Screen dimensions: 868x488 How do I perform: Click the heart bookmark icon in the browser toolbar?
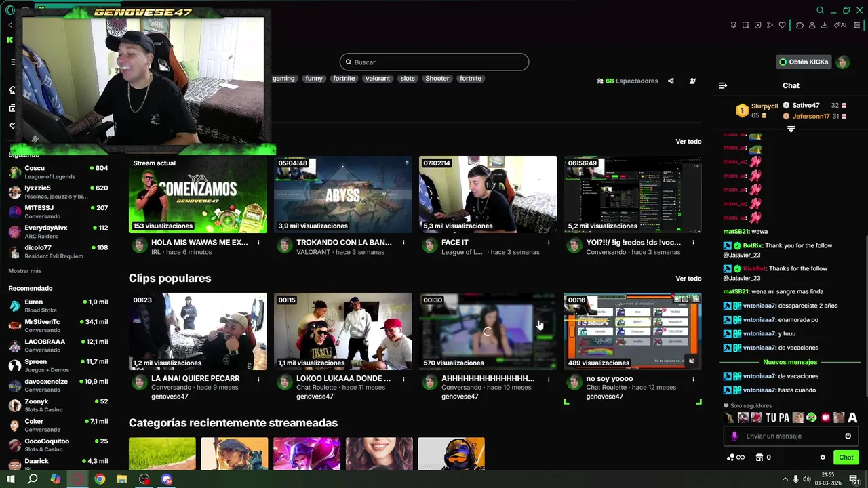click(782, 25)
